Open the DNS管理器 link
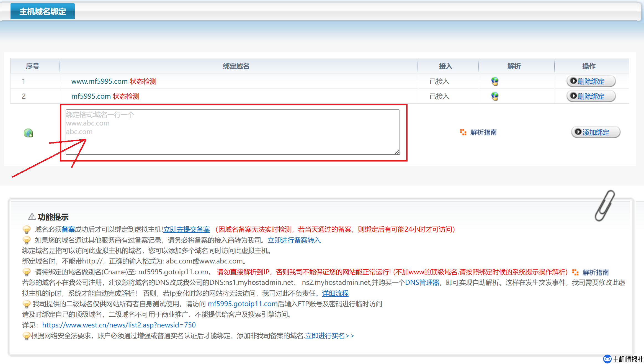The width and height of the screenshot is (644, 364). coord(422,283)
